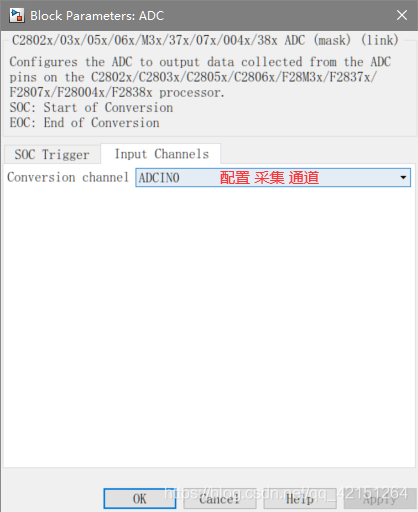The image size is (418, 512).
Task: Click the blog.csdn.net watermark URL
Action: (x=286, y=493)
